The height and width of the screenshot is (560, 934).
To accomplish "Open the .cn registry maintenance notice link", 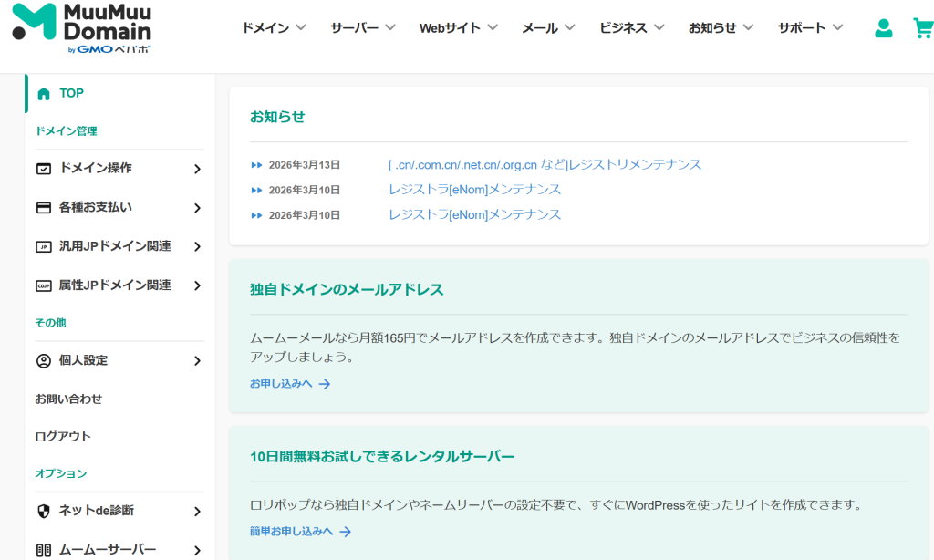I will 545,165.
